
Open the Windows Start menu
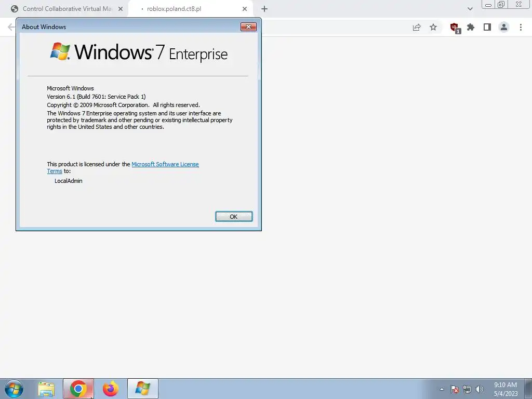[x=14, y=389]
